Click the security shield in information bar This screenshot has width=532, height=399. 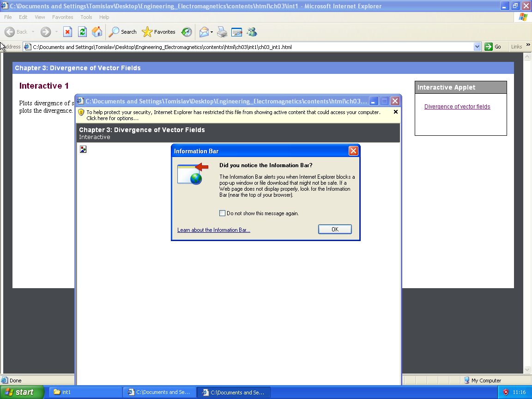81,112
